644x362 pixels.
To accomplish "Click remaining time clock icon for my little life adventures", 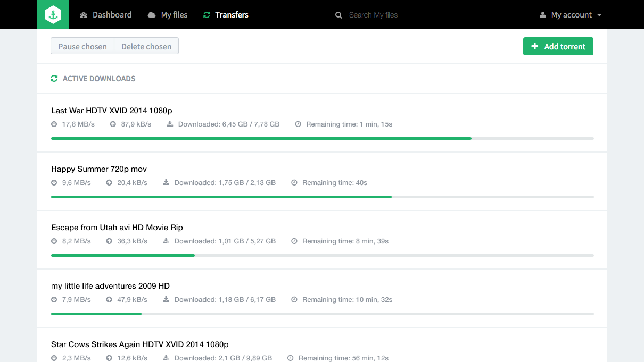I will pyautogui.click(x=294, y=300).
